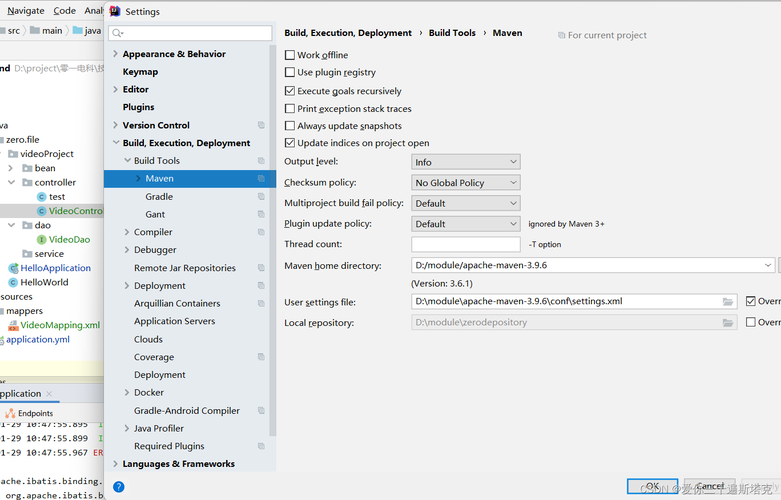Screen dimensions: 781x500
Task: Click folder browse icon in User settings file
Action: pyautogui.click(x=729, y=301)
